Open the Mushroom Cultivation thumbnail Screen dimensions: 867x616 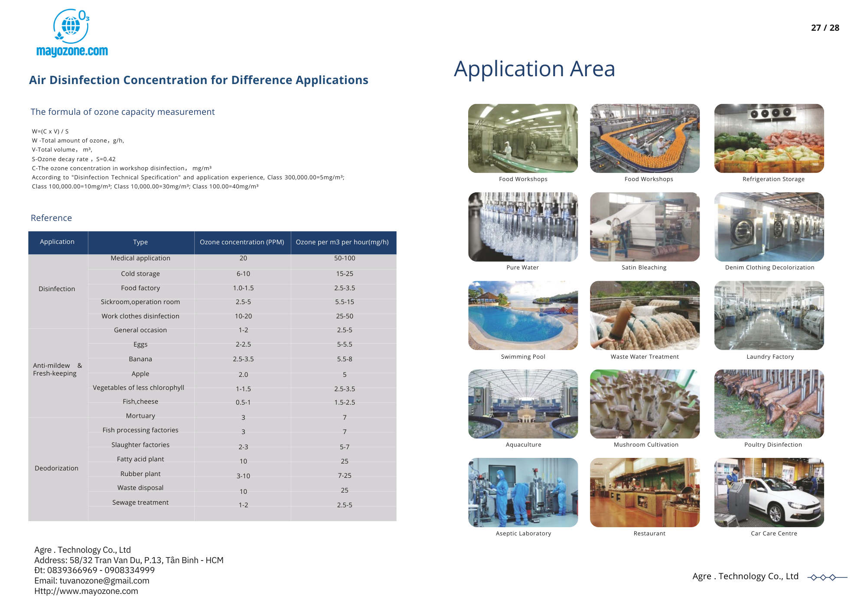click(x=645, y=404)
